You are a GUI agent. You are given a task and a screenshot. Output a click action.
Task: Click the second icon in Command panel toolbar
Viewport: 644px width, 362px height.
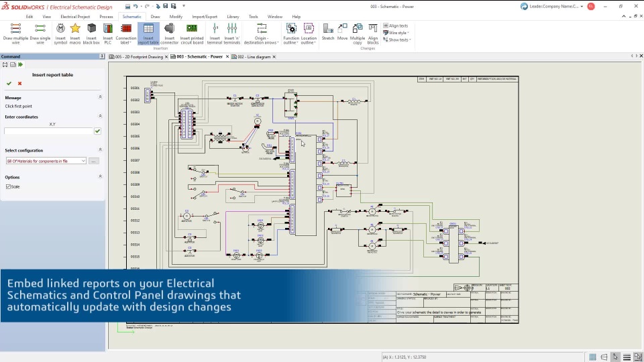[x=13, y=64]
